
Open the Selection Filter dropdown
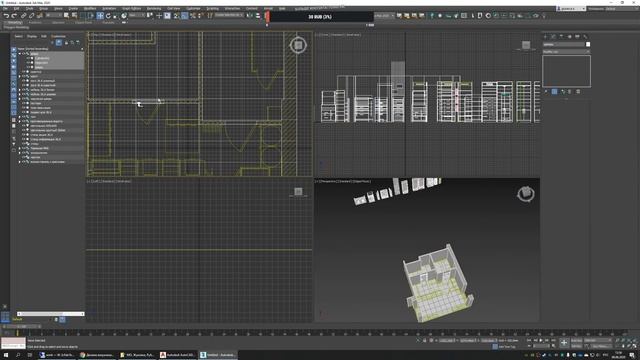click(x=54, y=15)
